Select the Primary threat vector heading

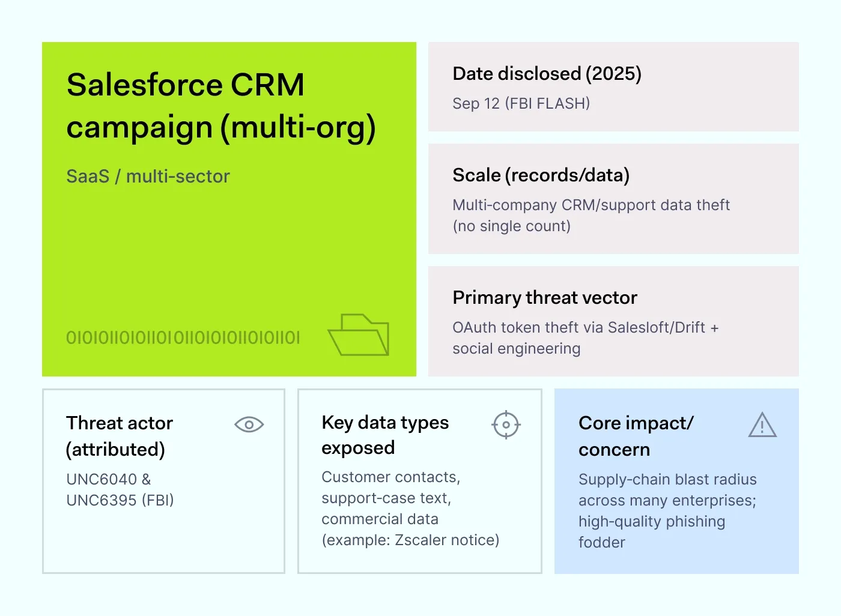pyautogui.click(x=544, y=298)
